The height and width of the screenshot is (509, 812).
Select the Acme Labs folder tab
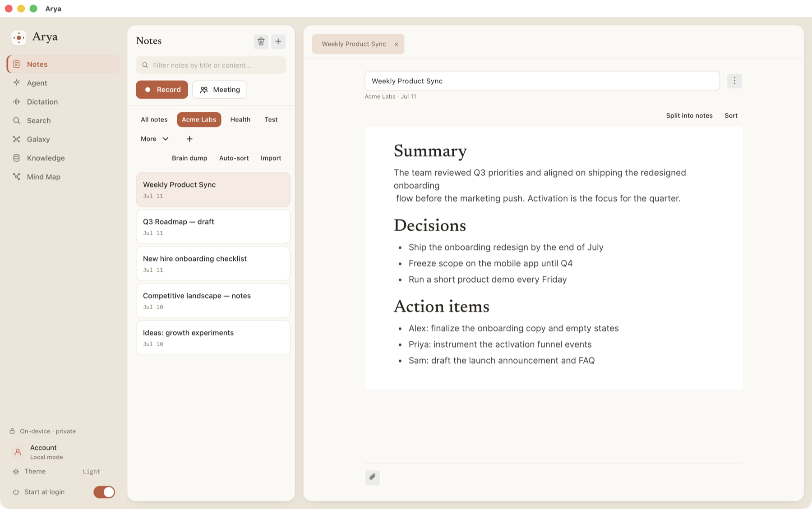pyautogui.click(x=199, y=119)
